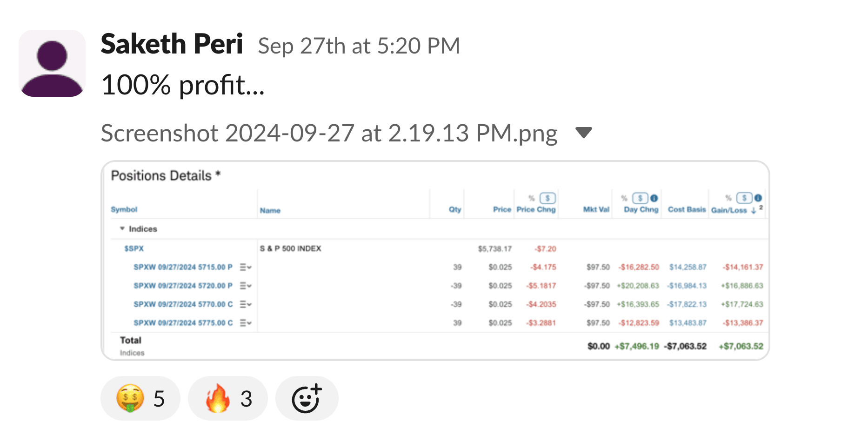Open action menu icon for 5775.00 C
868x442 pixels.
tap(246, 323)
